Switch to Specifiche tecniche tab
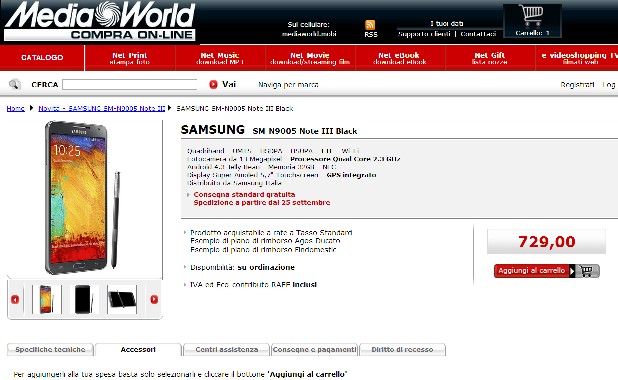618x380 pixels. pyautogui.click(x=50, y=350)
